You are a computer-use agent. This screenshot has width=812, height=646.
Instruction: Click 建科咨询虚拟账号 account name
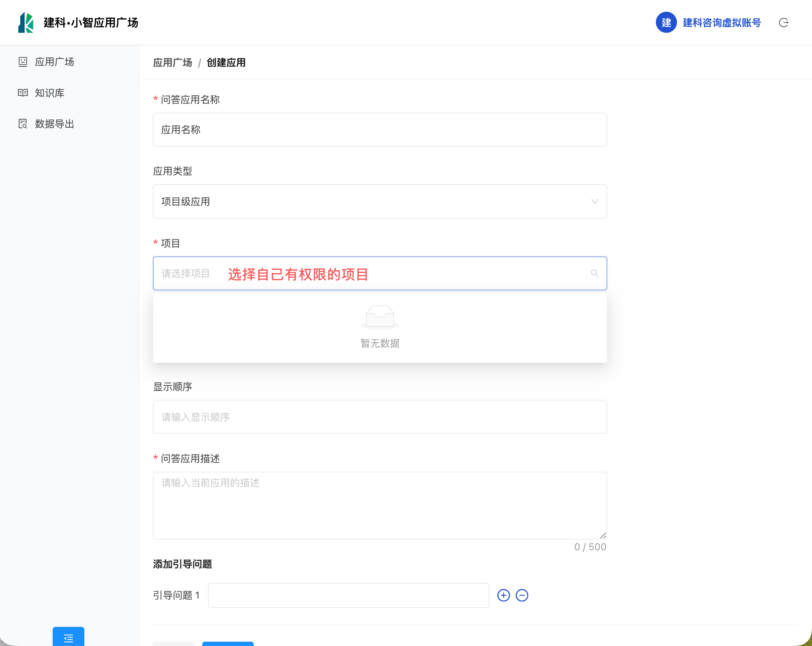(722, 23)
